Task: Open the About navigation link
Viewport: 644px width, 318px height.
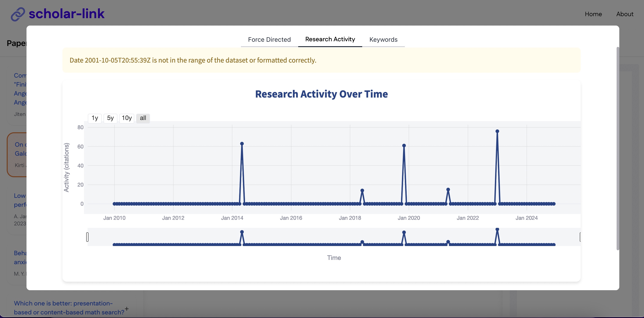Action: [x=624, y=14]
